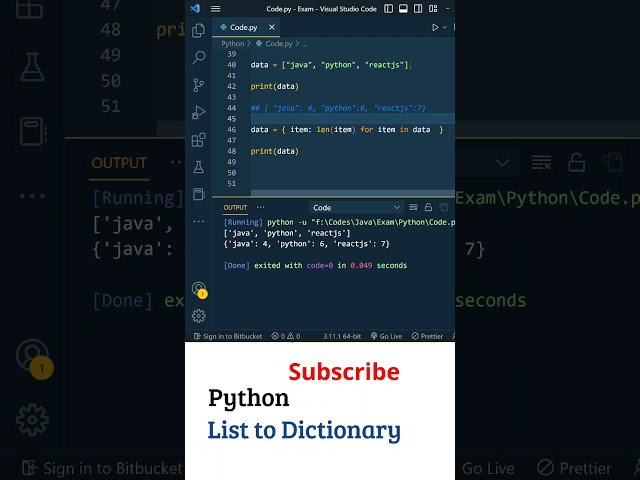Click Sign in to Bitbucket in center status bar
This screenshot has width=640, height=480.
(228, 336)
